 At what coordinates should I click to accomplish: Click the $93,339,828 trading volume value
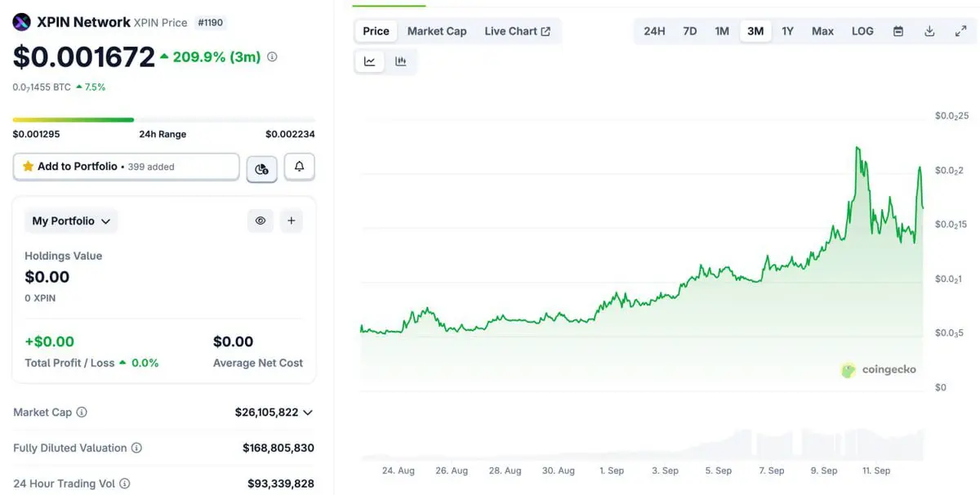click(x=281, y=484)
